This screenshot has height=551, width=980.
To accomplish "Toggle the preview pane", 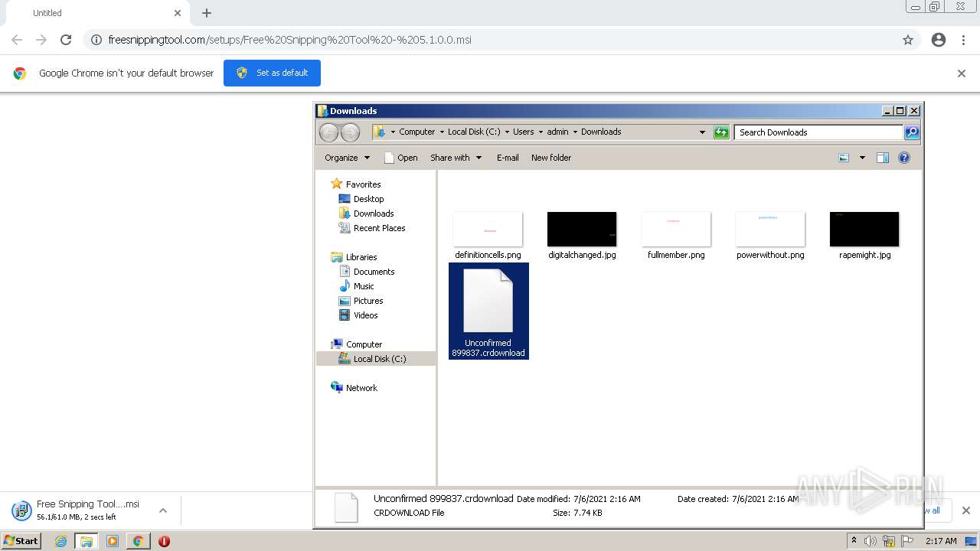I will [883, 158].
